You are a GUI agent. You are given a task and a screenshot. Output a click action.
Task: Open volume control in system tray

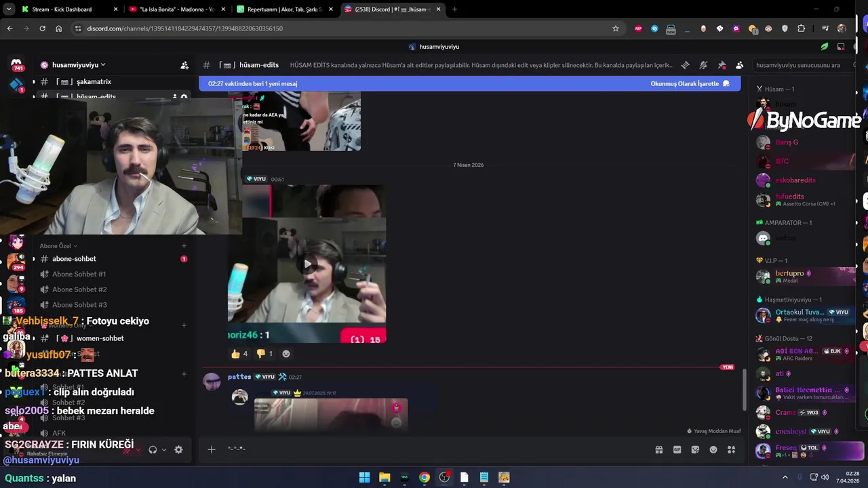(x=825, y=477)
